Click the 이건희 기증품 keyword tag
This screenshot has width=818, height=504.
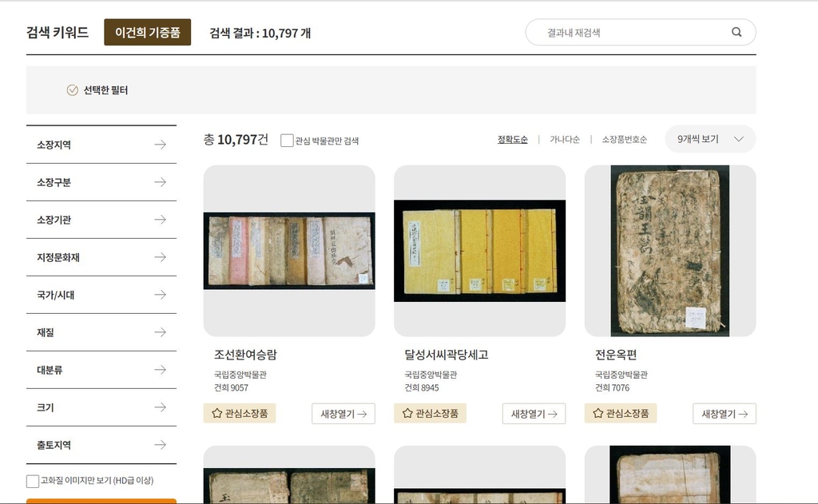[147, 33]
